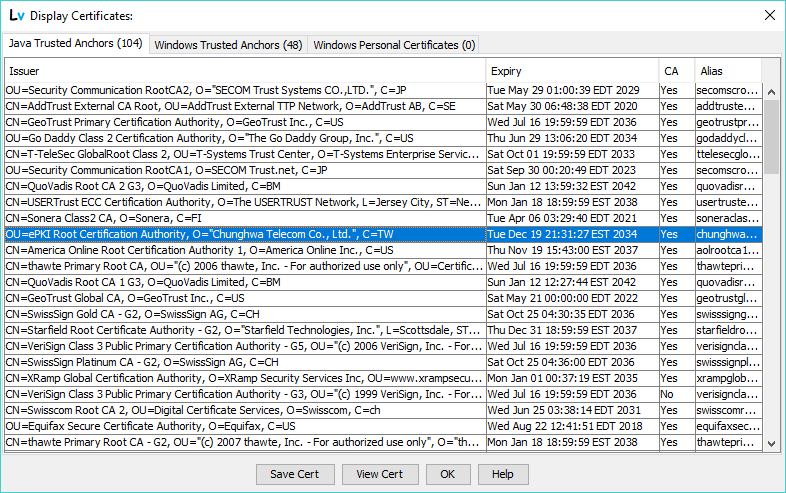The image size is (786, 493).
Task: Open Windows Trusted Anchors (48) tab
Action: coord(228,45)
